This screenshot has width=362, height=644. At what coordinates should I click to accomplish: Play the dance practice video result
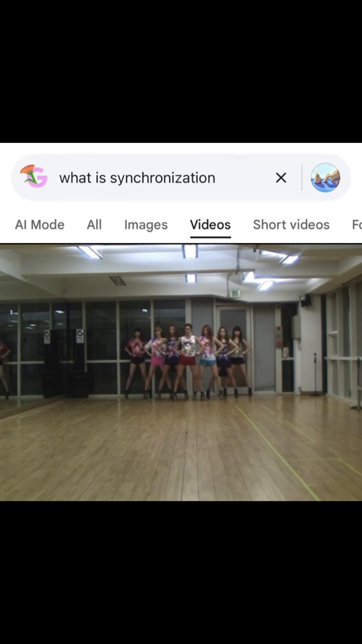pyautogui.click(x=181, y=372)
